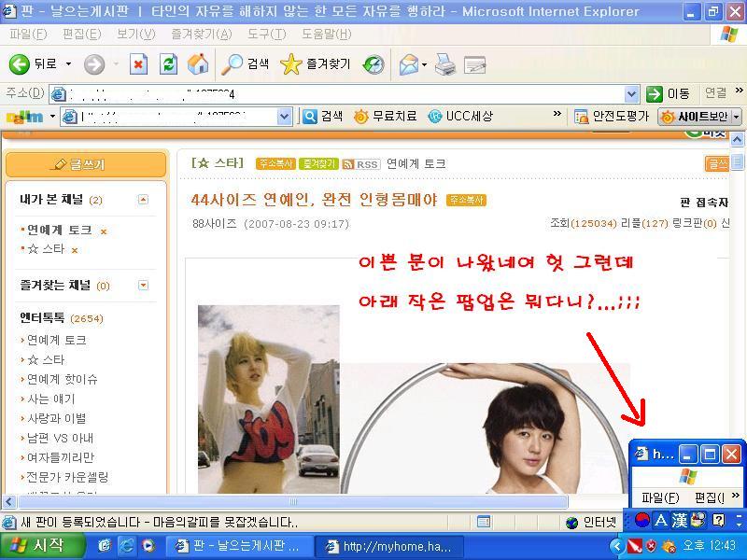Click the orange 글쓰기 button in the left sidebar

pyautogui.click(x=86, y=165)
